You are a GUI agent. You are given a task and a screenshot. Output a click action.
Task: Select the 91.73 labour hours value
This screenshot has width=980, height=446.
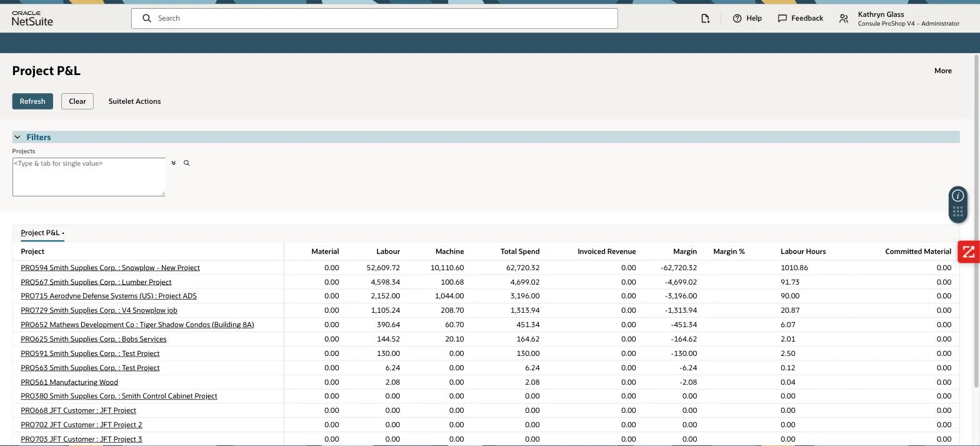[x=790, y=282]
